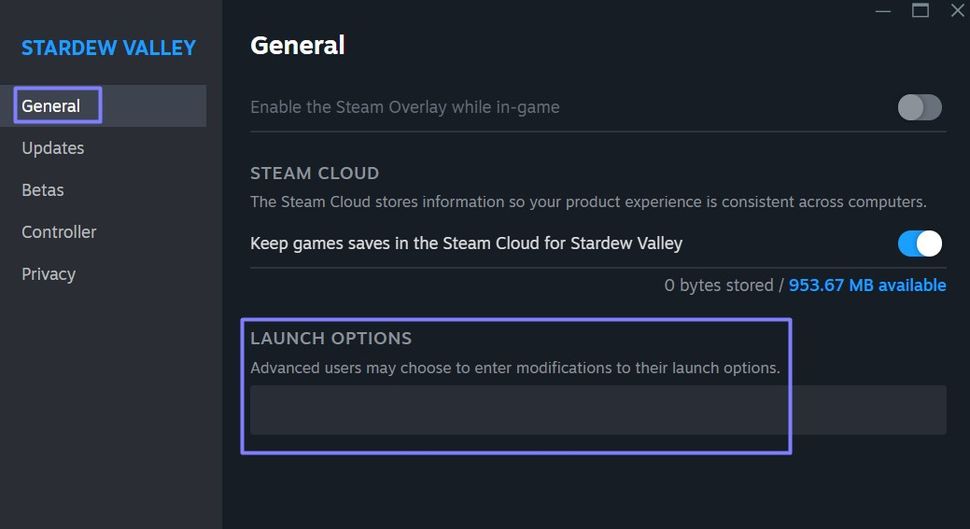Focus the Launch Options text field

(x=597, y=410)
